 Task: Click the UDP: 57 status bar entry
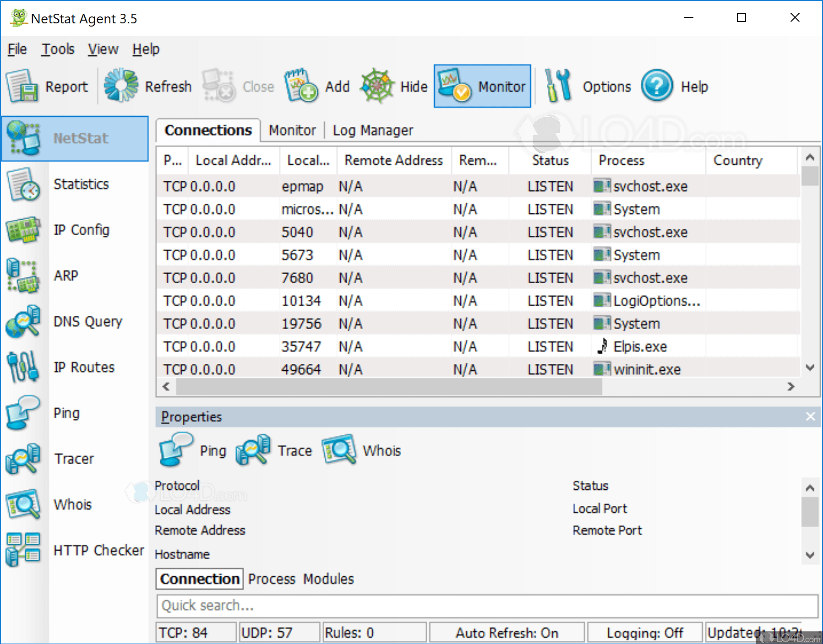pyautogui.click(x=280, y=633)
